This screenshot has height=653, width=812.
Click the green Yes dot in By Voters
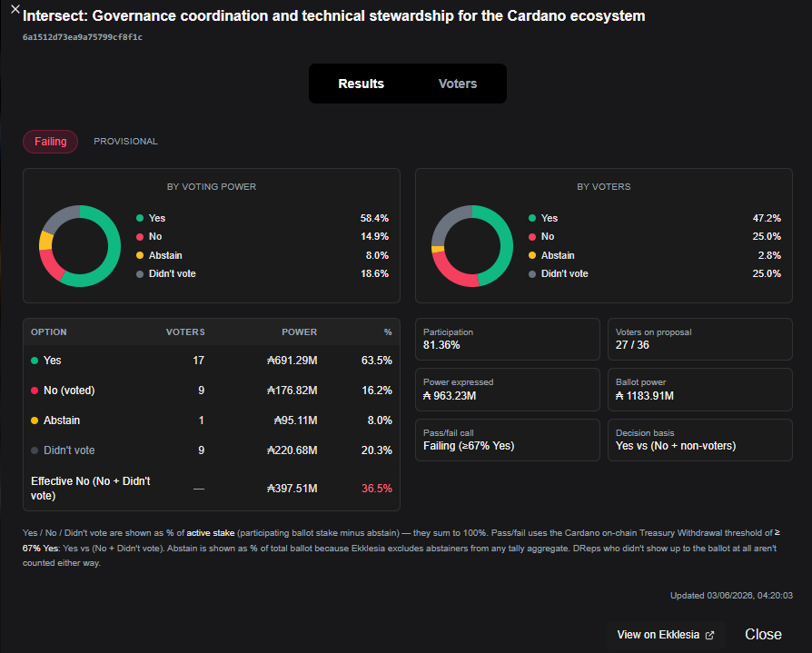pyautogui.click(x=532, y=218)
